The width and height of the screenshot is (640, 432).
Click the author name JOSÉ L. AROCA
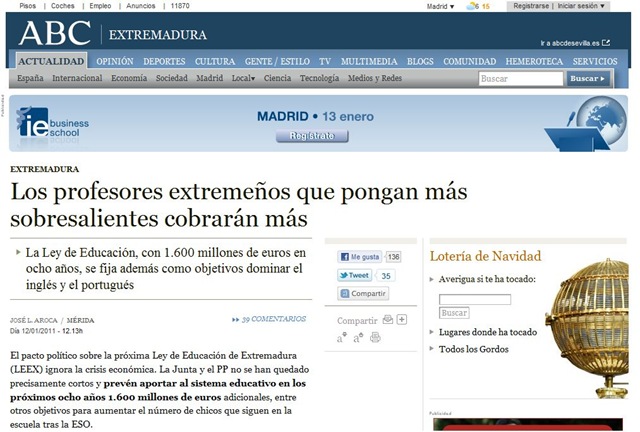coord(33,321)
